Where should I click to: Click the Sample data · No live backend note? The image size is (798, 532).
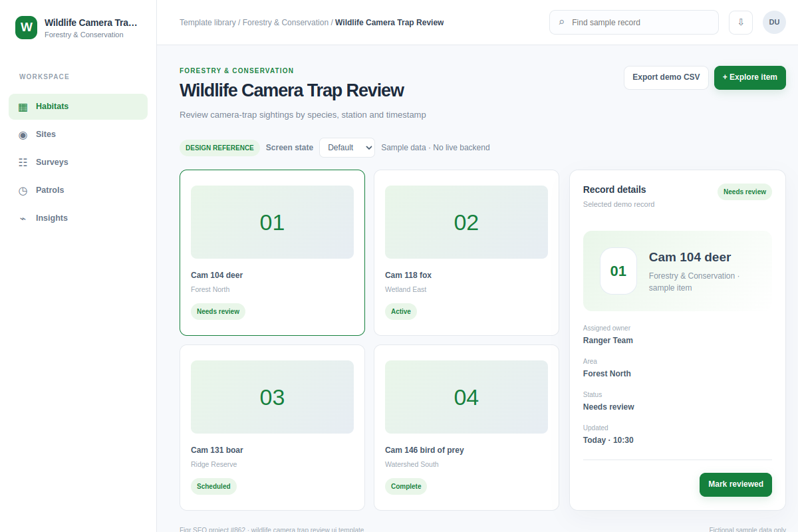point(436,148)
